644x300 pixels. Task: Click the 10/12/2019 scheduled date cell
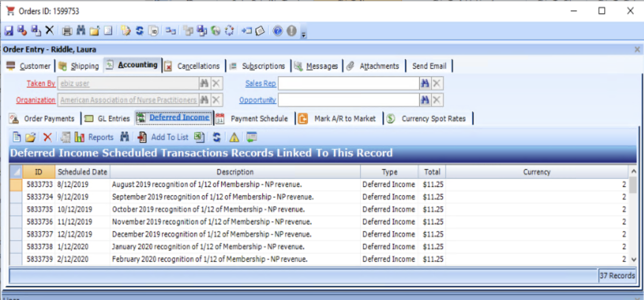pyautogui.click(x=75, y=209)
